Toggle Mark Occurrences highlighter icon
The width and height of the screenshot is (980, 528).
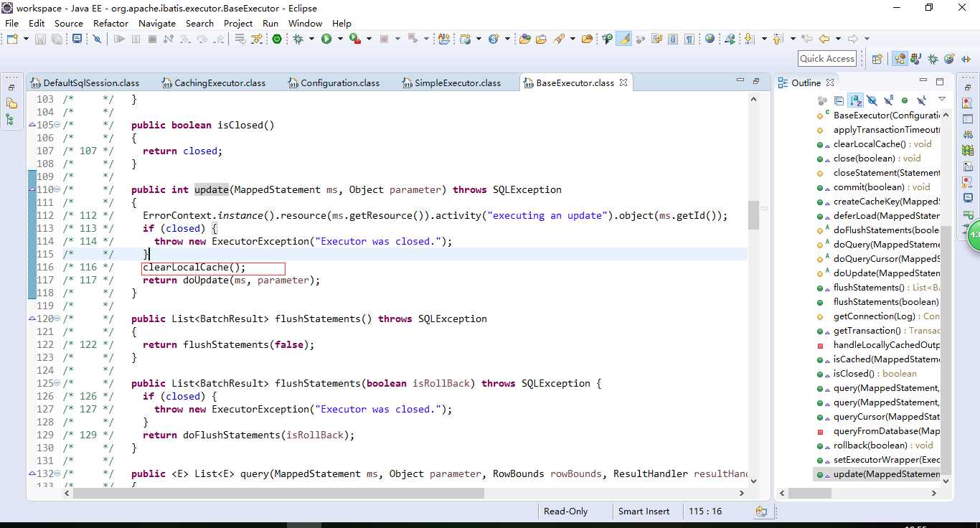[625, 39]
